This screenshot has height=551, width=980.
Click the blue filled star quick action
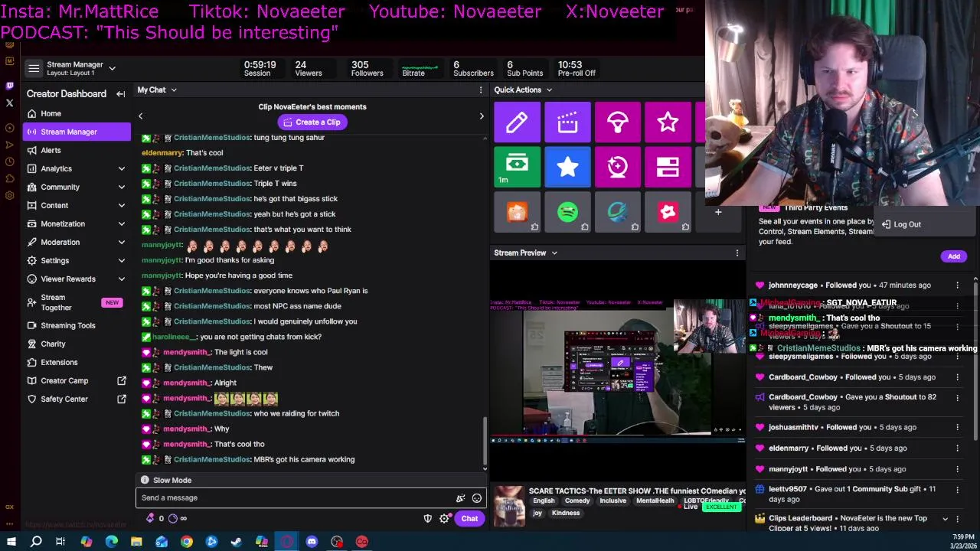[x=567, y=167]
